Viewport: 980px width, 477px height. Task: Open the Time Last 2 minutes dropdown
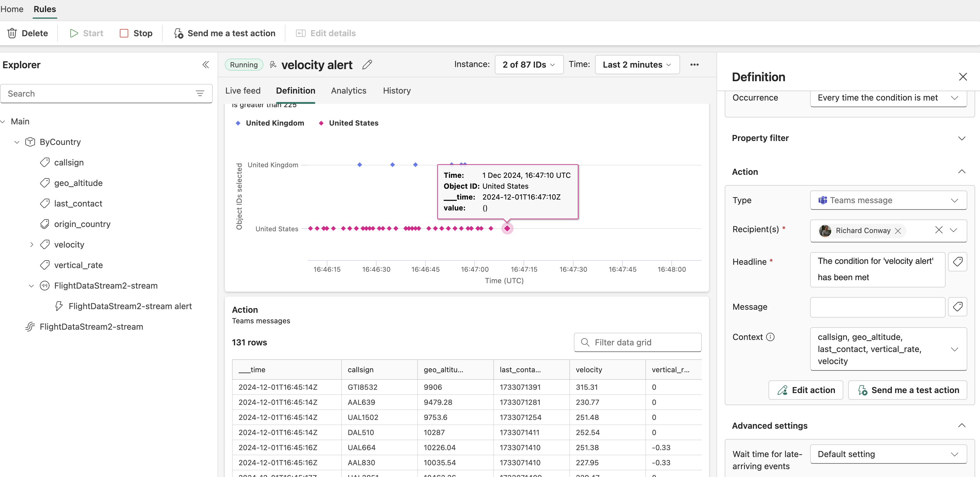click(637, 65)
